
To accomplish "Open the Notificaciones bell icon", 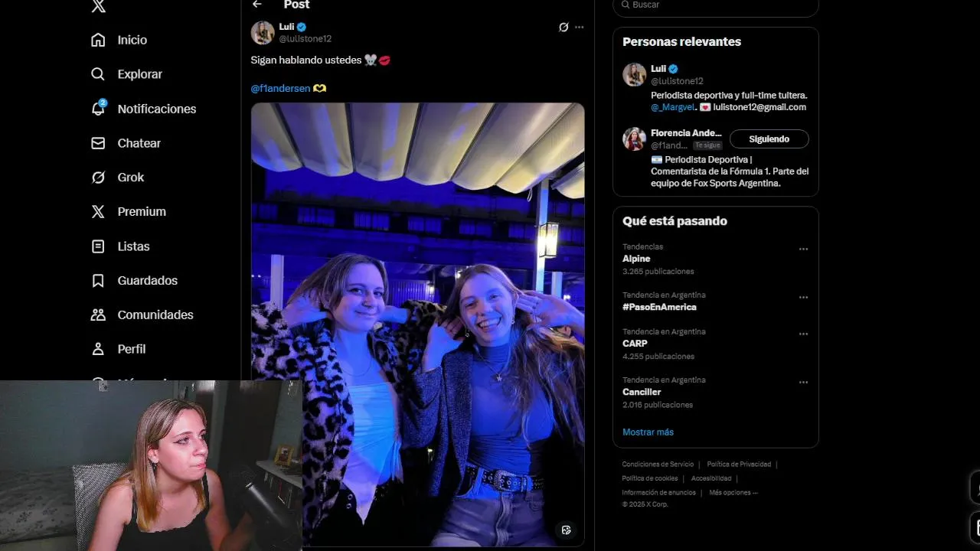I will coord(98,108).
